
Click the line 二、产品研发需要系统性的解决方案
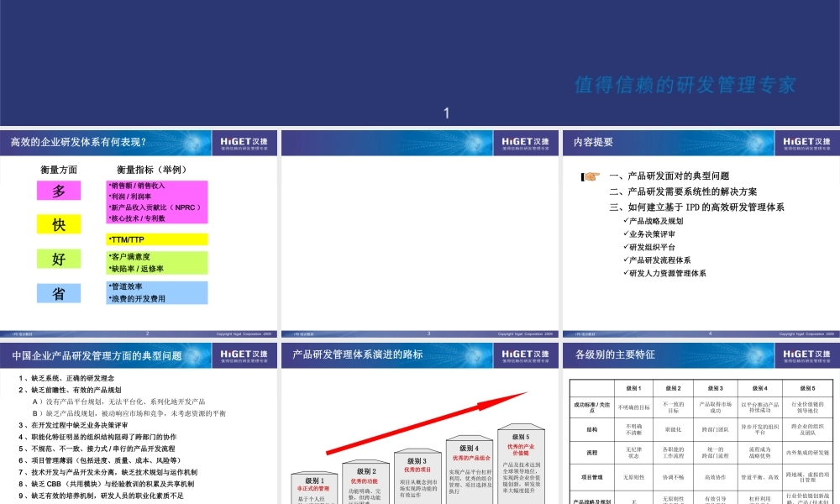683,192
